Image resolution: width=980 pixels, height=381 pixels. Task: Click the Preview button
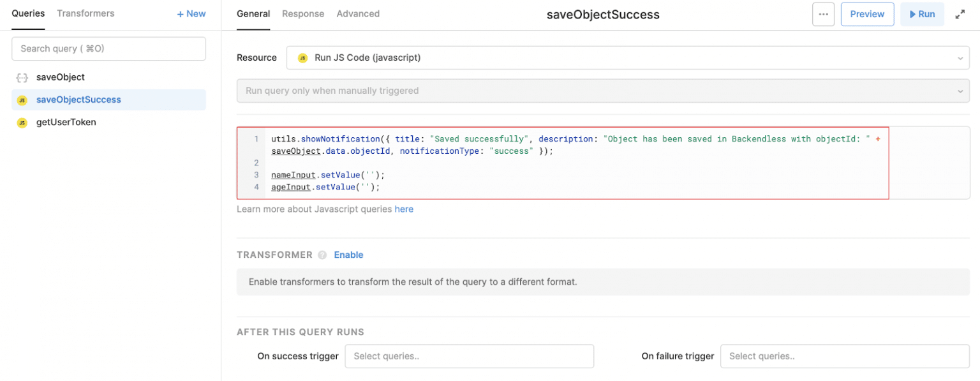coord(867,13)
